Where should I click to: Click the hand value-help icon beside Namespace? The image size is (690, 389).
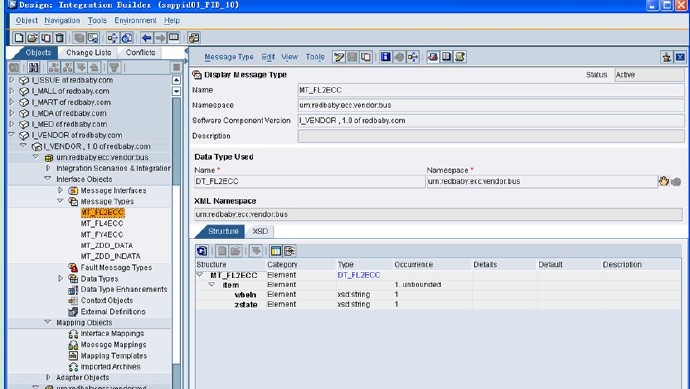coord(664,181)
